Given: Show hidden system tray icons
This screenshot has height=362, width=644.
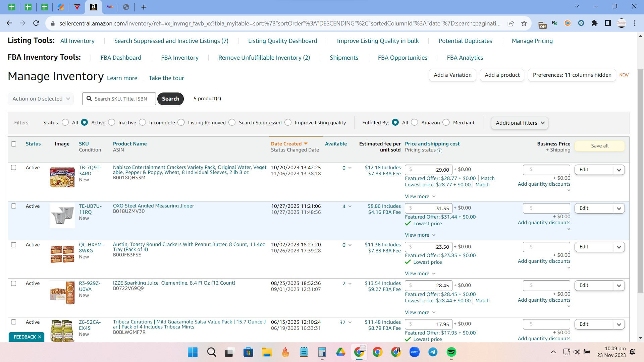Looking at the screenshot, I should [x=553, y=352].
